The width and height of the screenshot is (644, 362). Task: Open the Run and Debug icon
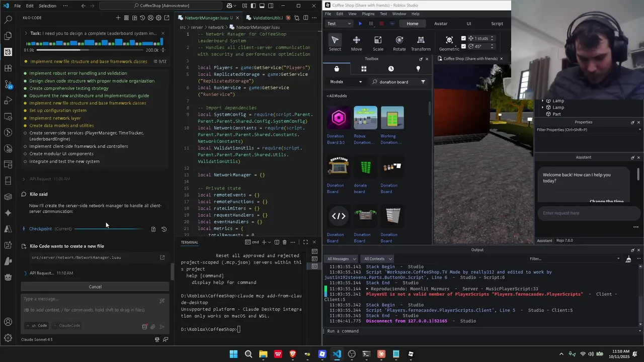pyautogui.click(x=8, y=100)
